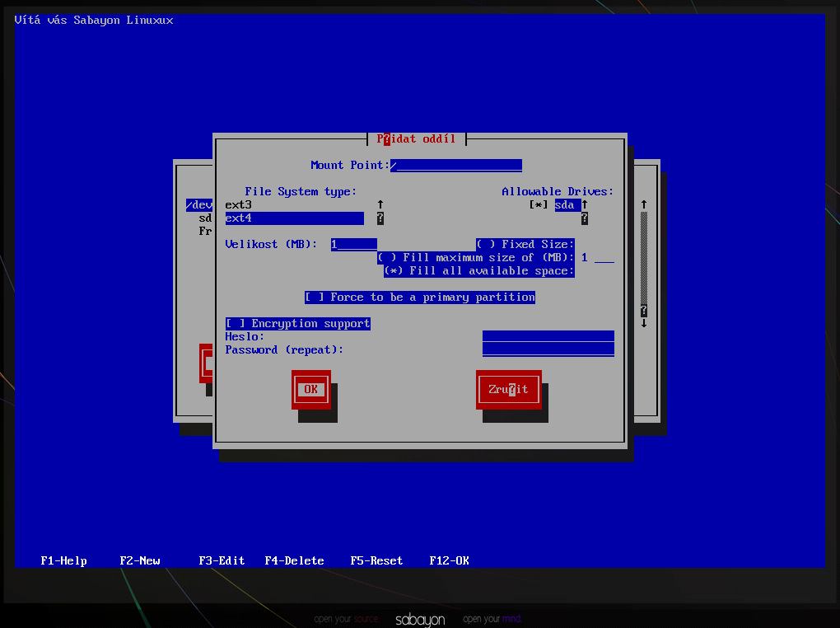Click the Mount Point input field
Image resolution: width=840 pixels, height=628 pixels.
click(x=456, y=165)
